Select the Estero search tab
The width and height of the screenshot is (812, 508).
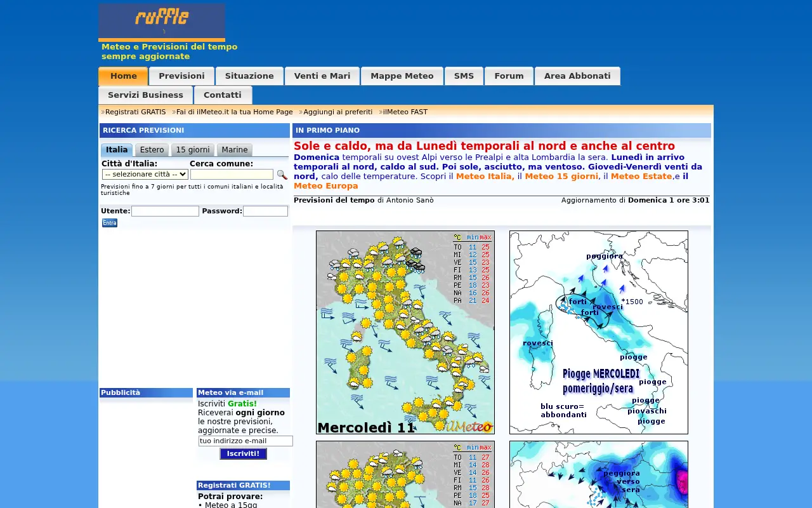pos(152,150)
